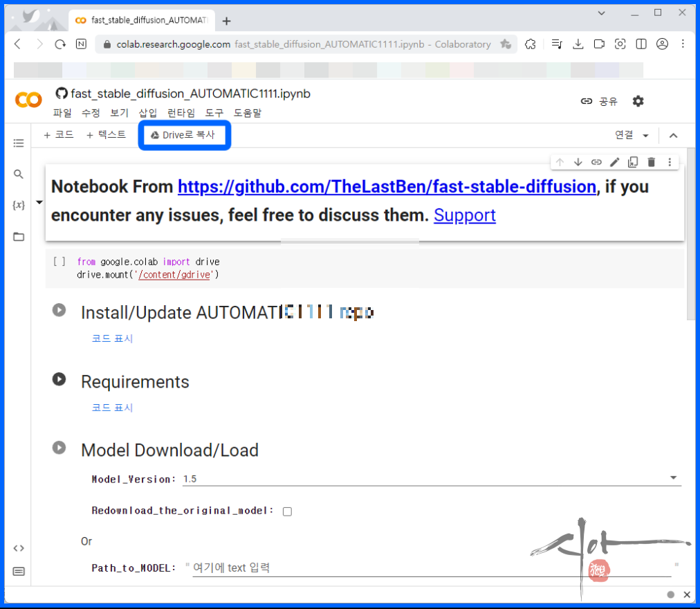Open browser profile account icon
Image resolution: width=700 pixels, height=609 pixels.
(662, 44)
